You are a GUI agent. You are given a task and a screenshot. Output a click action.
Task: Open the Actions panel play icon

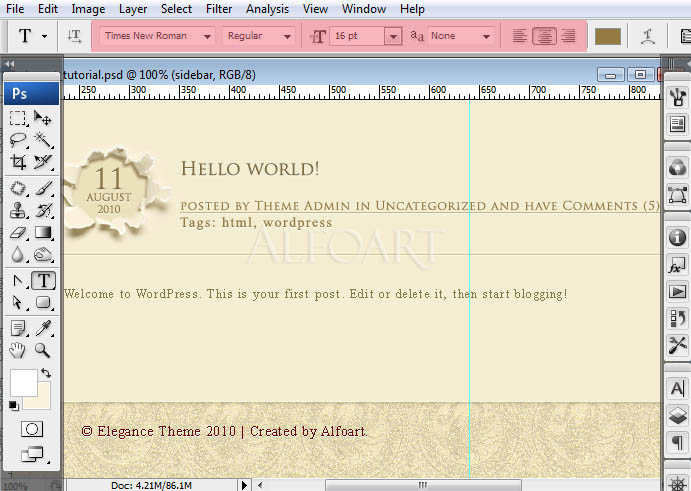pyautogui.click(x=677, y=291)
